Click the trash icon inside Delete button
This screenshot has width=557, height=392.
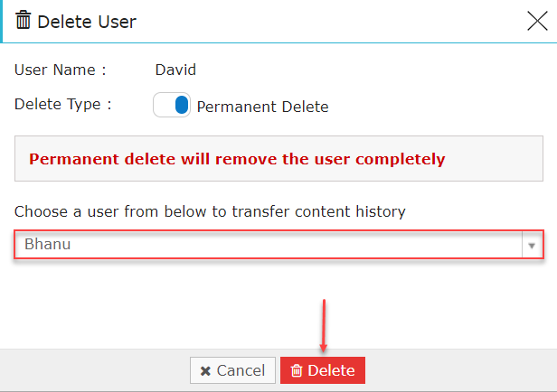pyautogui.click(x=297, y=370)
